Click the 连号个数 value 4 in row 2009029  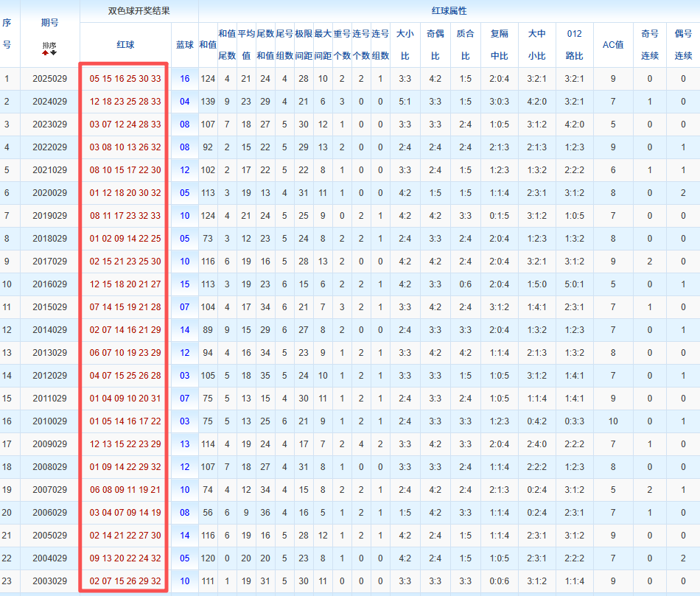pos(361,444)
